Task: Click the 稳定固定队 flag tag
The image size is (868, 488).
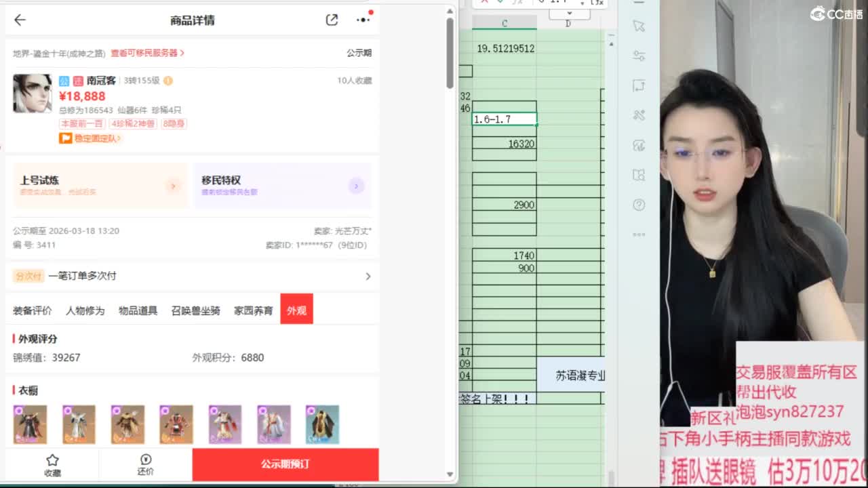Action: pyautogui.click(x=90, y=138)
